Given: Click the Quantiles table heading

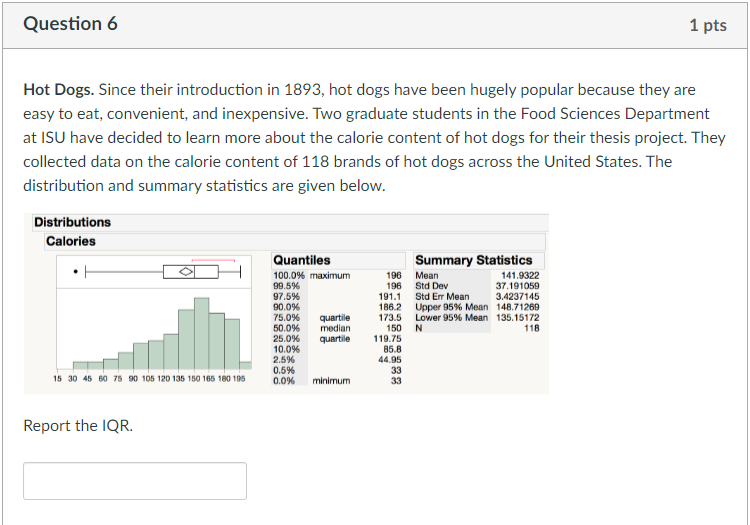Looking at the screenshot, I should 302,260.
